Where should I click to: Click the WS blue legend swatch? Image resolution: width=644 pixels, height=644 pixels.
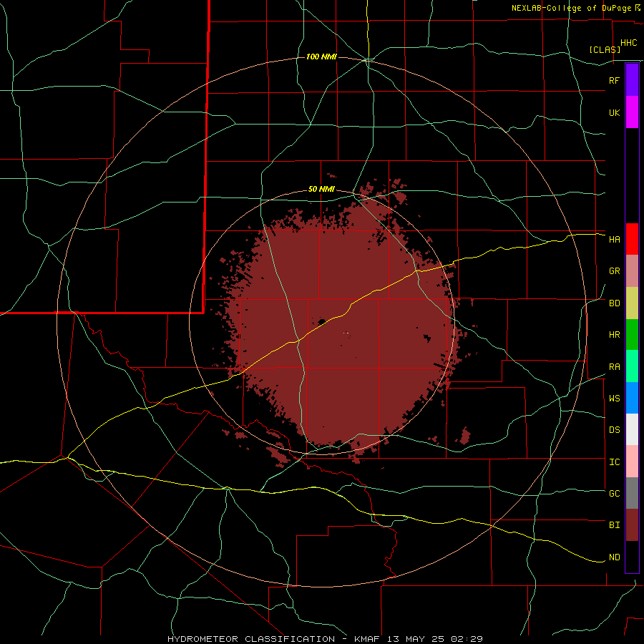tap(632, 398)
